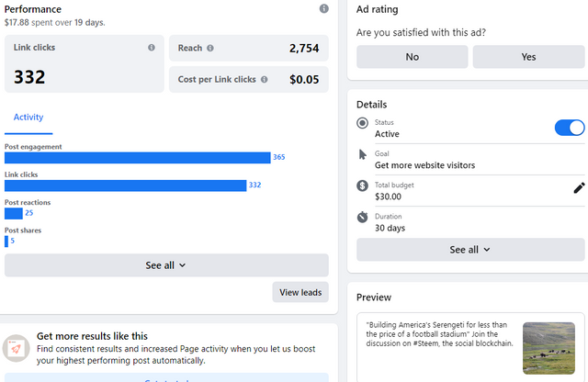Click the Post engagement bar
The width and height of the screenshot is (588, 382).
(137, 158)
